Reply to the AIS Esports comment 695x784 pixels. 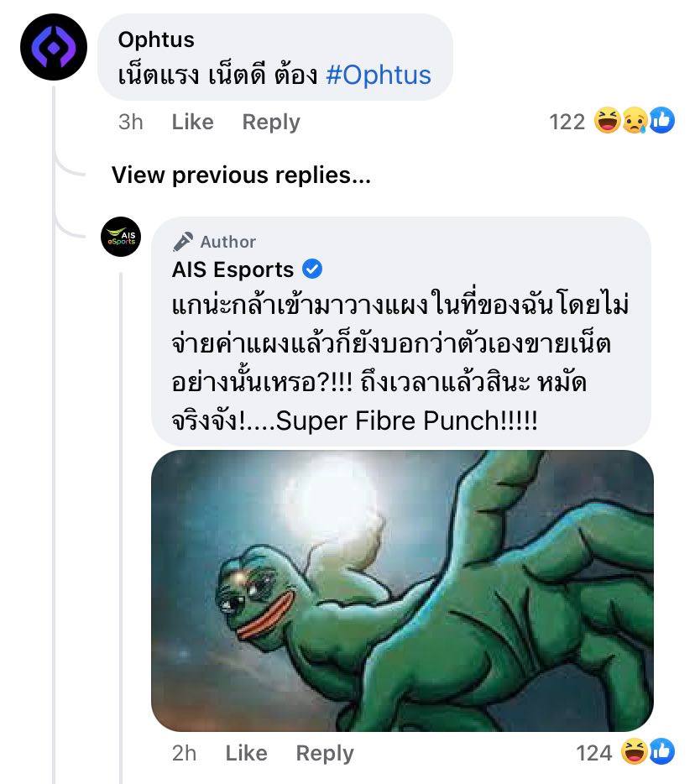[x=325, y=753]
